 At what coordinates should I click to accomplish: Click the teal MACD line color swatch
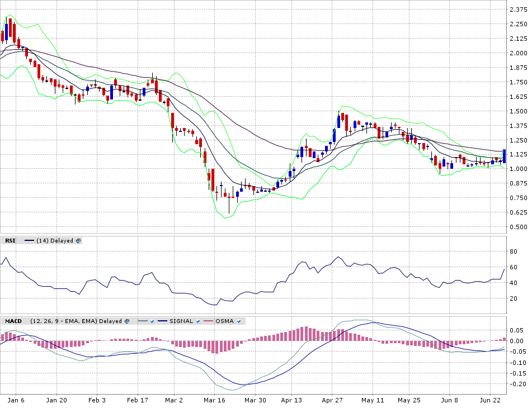[x=142, y=321]
